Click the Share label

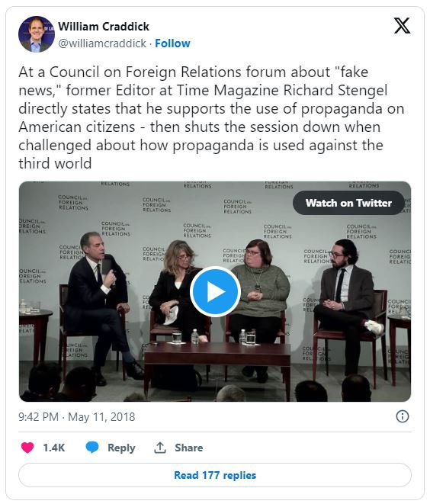point(188,448)
